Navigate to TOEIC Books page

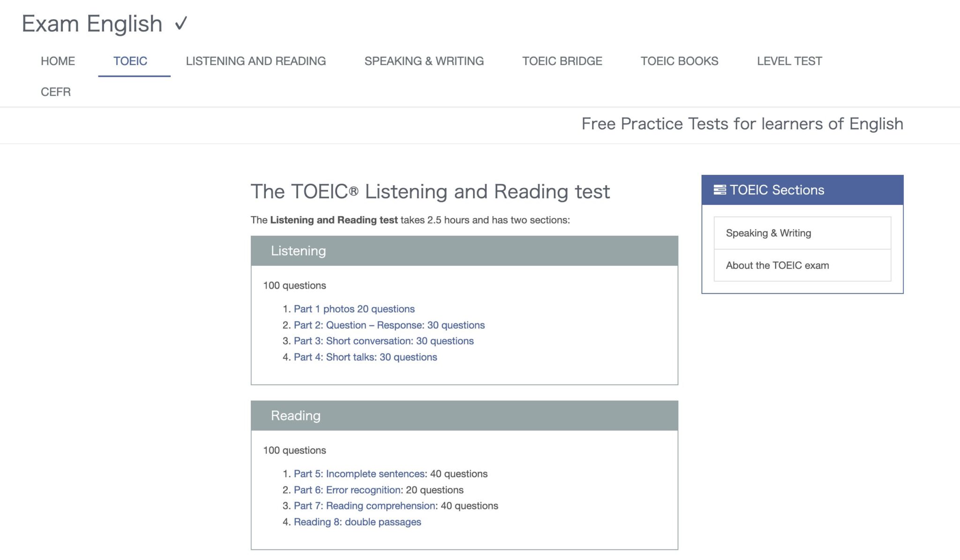(x=679, y=61)
